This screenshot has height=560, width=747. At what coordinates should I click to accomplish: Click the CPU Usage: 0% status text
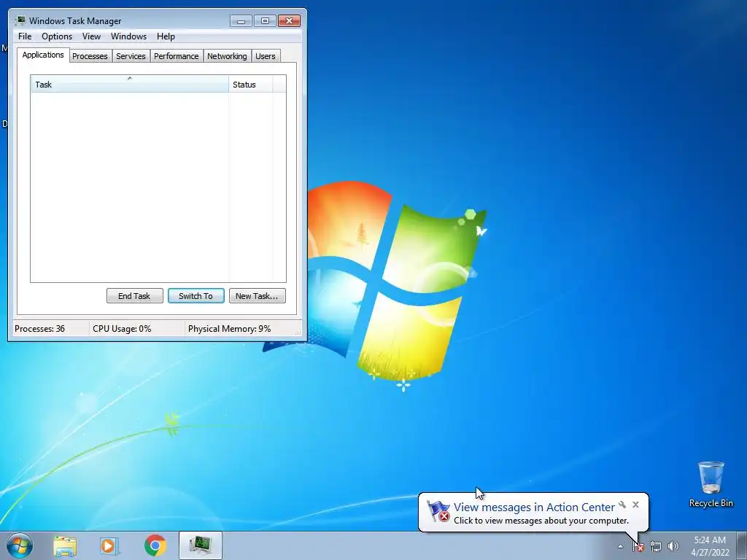pyautogui.click(x=122, y=329)
